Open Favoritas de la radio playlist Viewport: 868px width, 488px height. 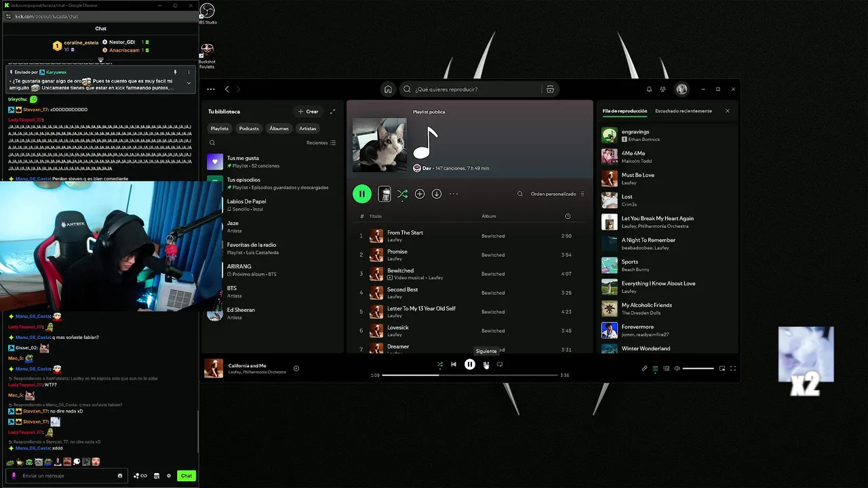click(x=274, y=248)
